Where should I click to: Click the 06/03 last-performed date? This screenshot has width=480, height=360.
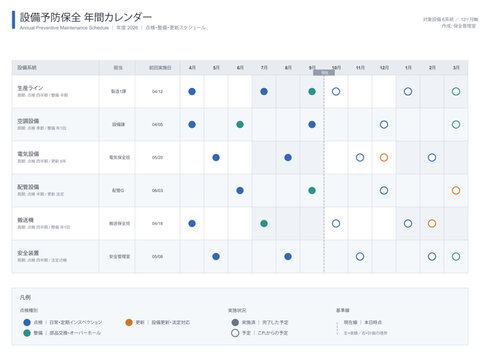(x=157, y=190)
